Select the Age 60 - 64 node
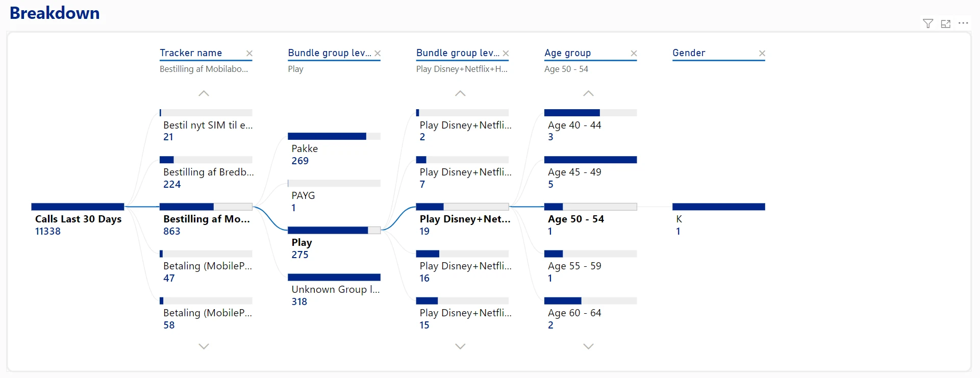This screenshot has height=378, width=980. coord(574,313)
